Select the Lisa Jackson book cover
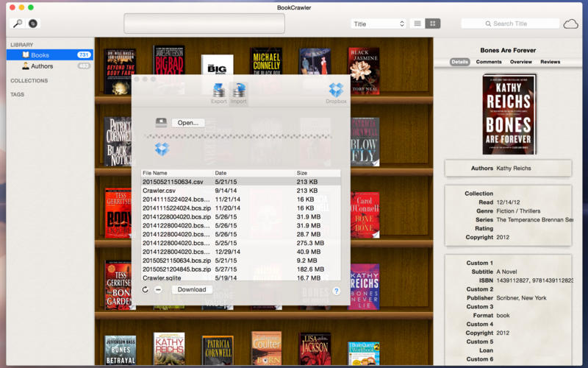The height and width of the screenshot is (368, 588). click(315, 349)
